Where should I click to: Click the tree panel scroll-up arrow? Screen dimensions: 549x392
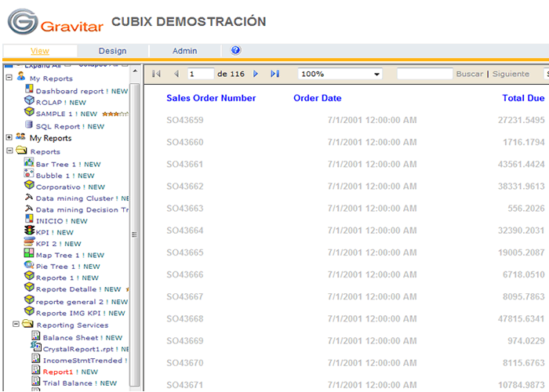coord(135,71)
